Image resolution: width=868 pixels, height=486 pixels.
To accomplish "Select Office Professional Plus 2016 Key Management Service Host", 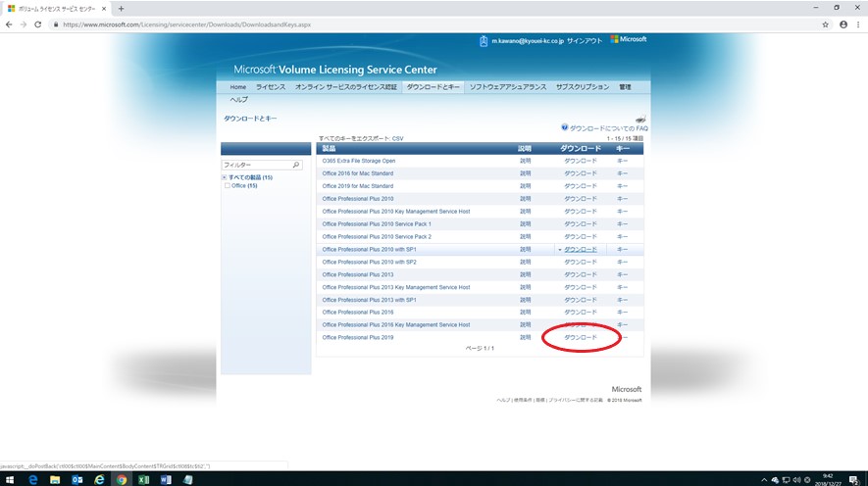I will point(396,325).
